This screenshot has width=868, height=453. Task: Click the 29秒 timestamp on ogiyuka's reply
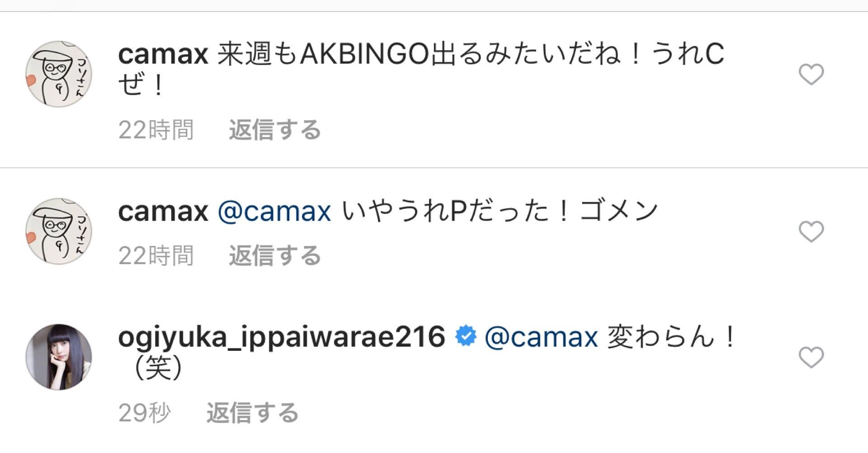coord(144,413)
